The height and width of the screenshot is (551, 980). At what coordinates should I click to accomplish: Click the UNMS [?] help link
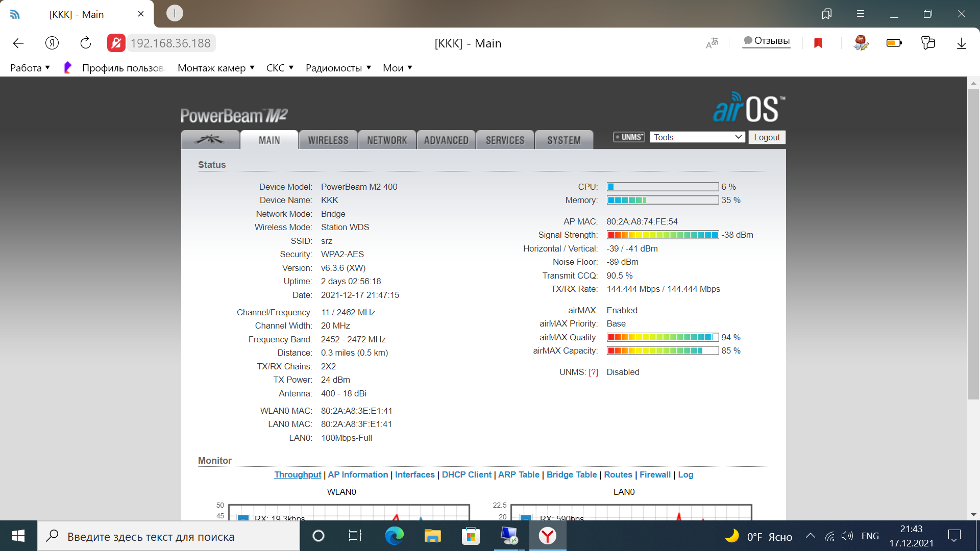click(593, 372)
